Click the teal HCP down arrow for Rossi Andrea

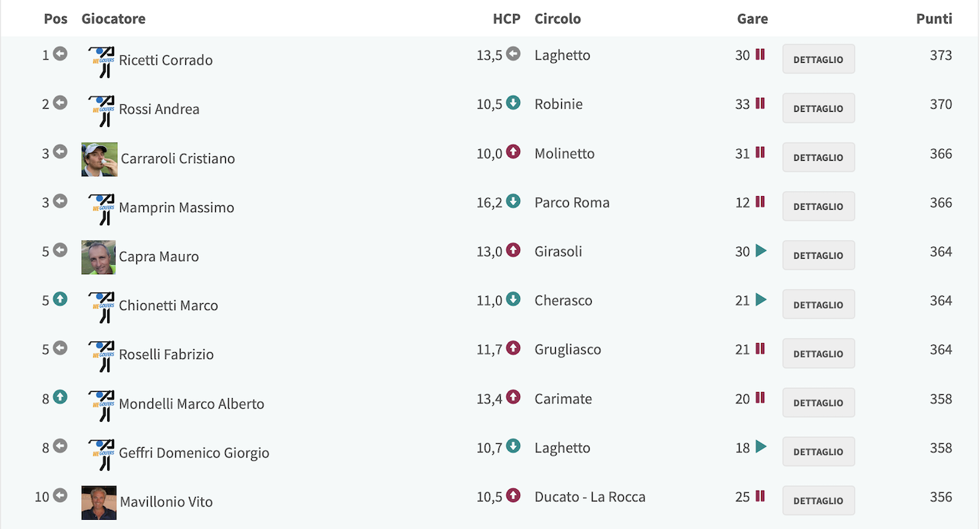tap(513, 103)
